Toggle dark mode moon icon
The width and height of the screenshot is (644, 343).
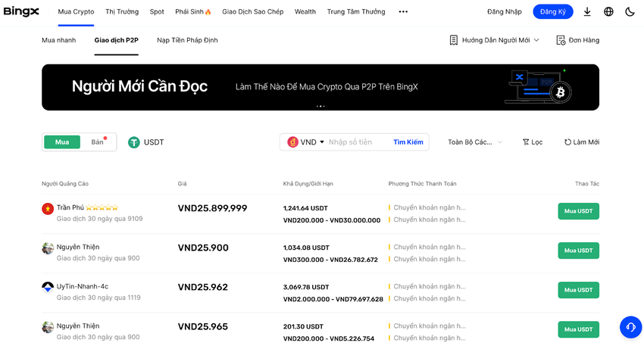coord(630,11)
